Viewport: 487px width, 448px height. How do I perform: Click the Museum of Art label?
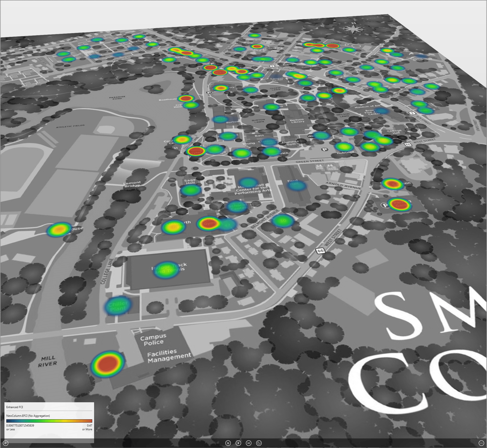pos(367,106)
